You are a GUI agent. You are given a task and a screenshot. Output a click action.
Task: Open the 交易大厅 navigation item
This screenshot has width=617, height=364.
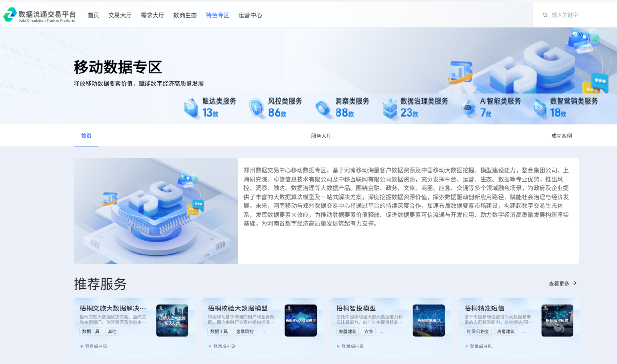point(120,15)
